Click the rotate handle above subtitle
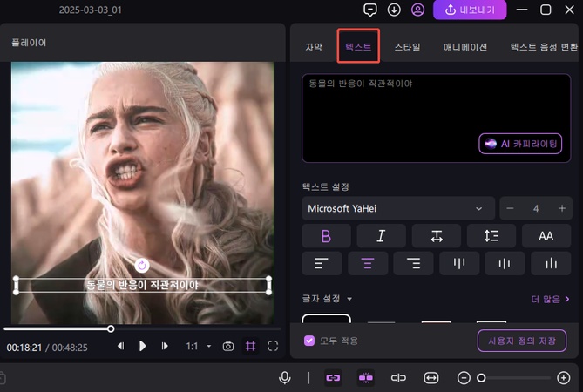 point(142,266)
